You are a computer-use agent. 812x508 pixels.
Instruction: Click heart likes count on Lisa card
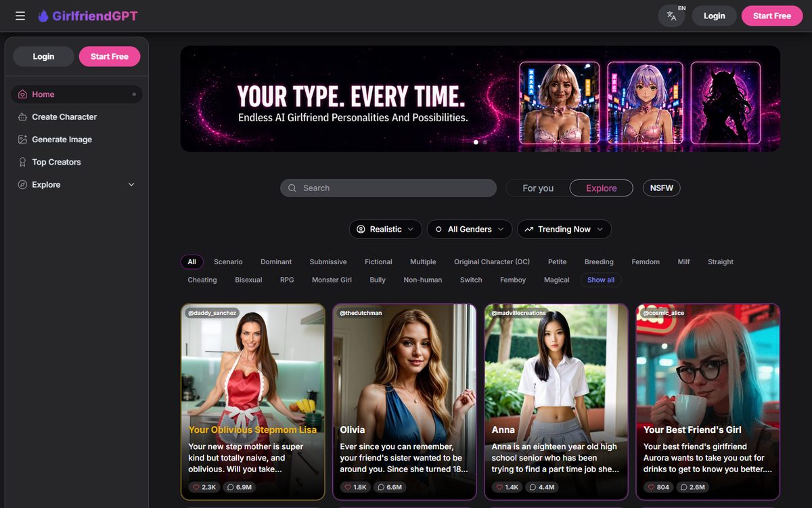click(x=204, y=487)
